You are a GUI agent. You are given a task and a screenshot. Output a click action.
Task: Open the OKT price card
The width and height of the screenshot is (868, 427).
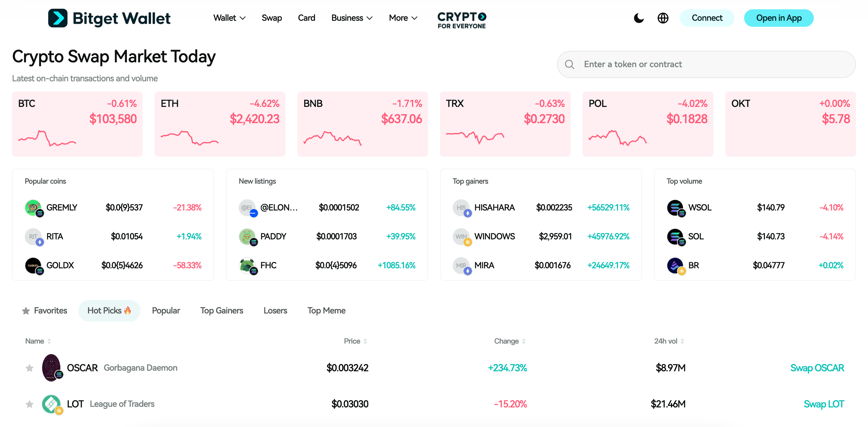tap(791, 124)
